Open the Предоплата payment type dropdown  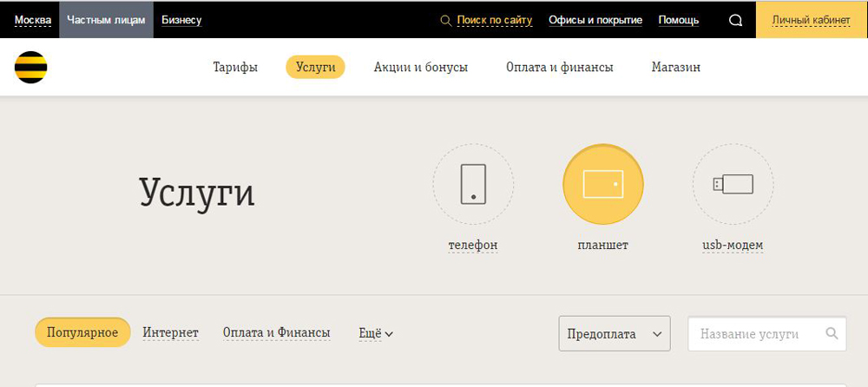click(614, 333)
